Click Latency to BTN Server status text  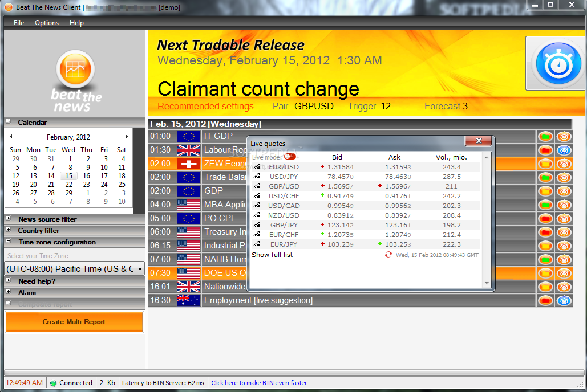[163, 383]
